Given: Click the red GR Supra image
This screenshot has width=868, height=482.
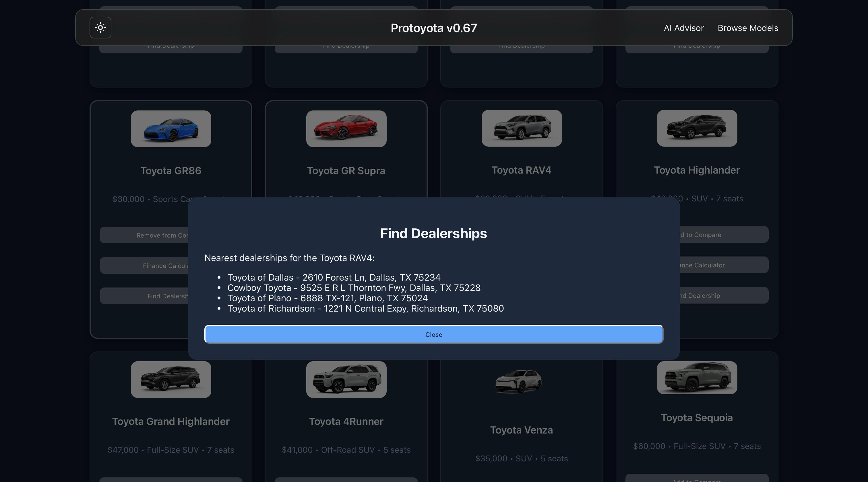Looking at the screenshot, I should pos(346,129).
